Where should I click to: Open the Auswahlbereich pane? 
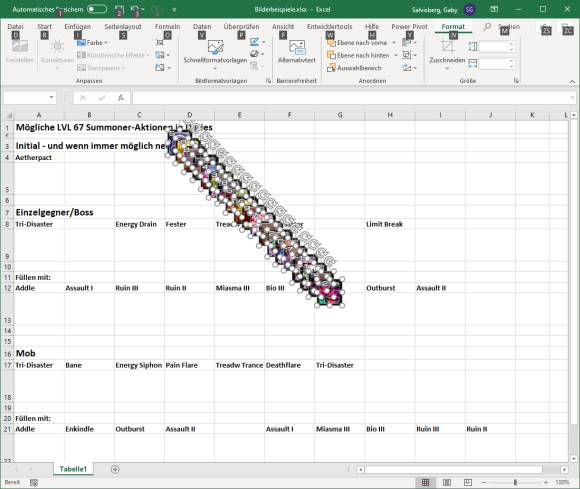pyautogui.click(x=354, y=68)
